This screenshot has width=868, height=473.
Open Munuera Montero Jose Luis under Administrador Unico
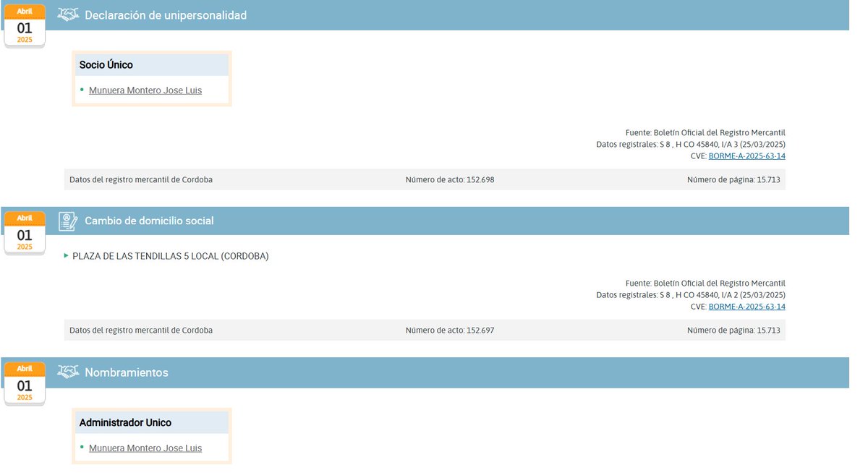click(x=145, y=448)
